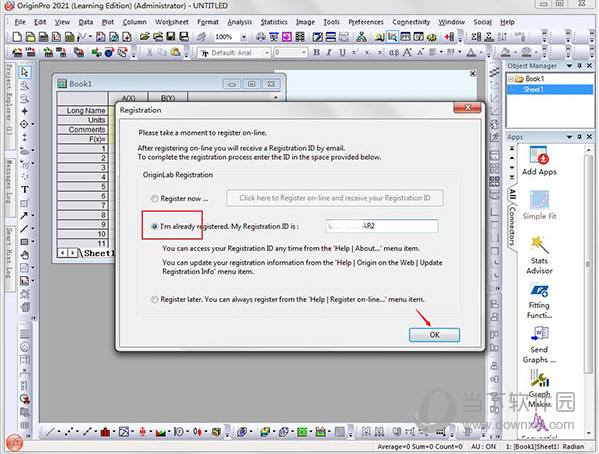The image size is (599, 454).
Task: Select the Line drawing tool
Action: click(x=24, y=229)
